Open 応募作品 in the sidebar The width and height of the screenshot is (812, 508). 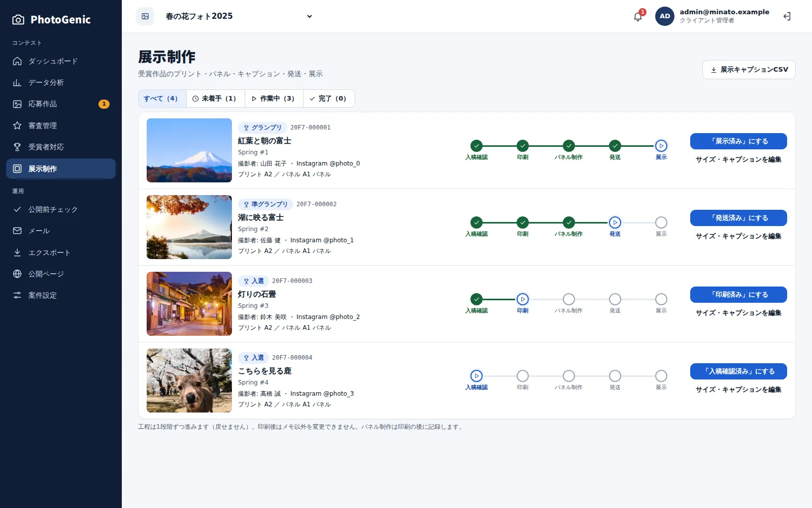61,104
